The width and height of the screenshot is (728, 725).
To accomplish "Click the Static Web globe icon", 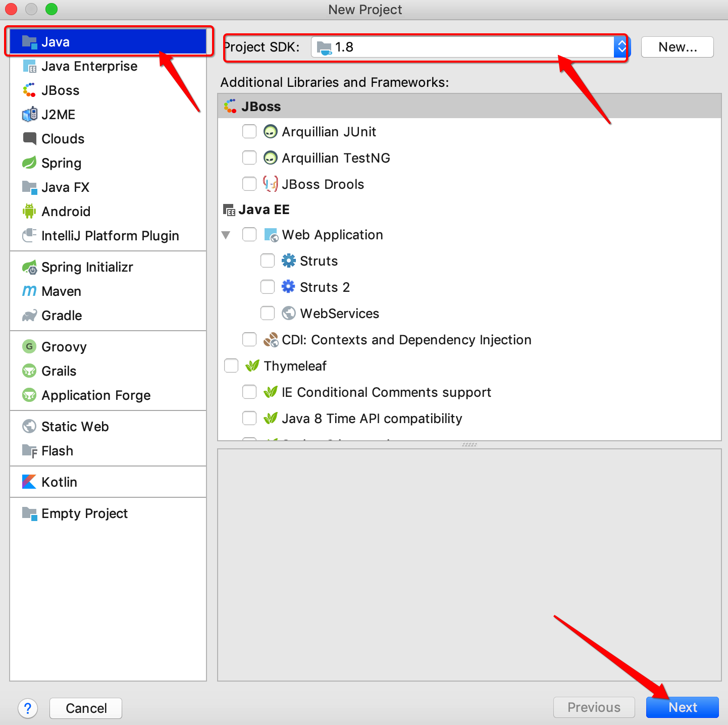I will 30,426.
